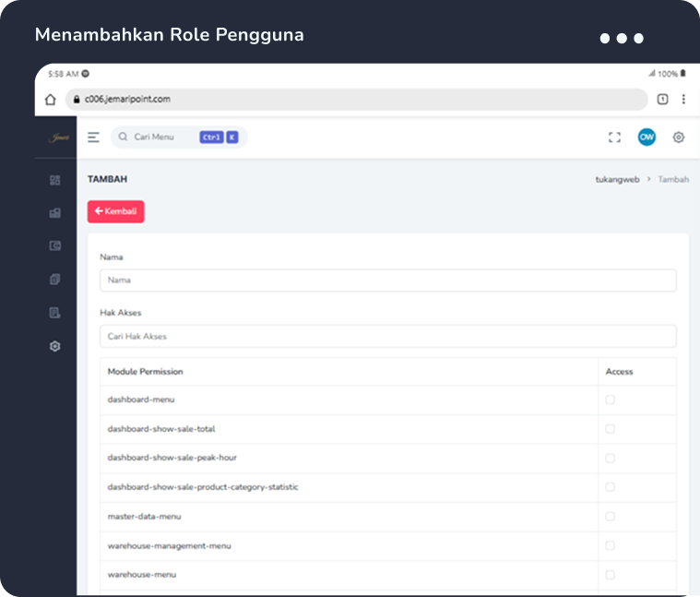700x597 pixels.
Task: Open the OW user avatar menu
Action: (x=647, y=137)
